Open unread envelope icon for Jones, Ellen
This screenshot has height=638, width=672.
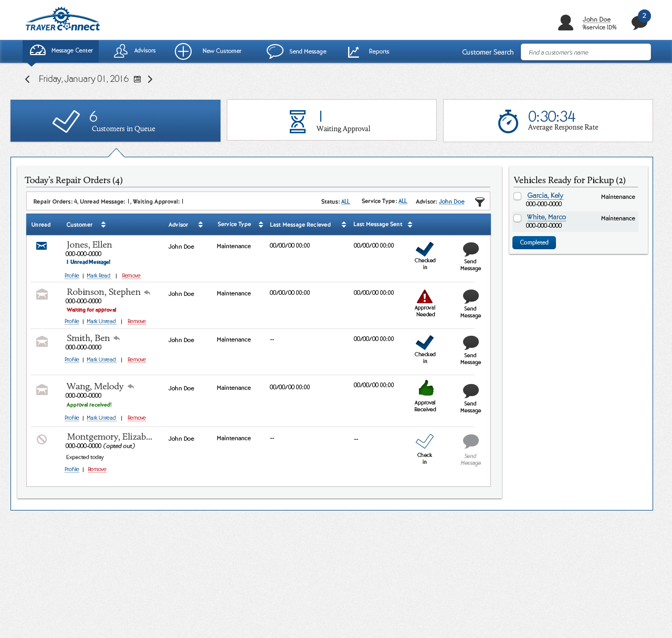click(41, 246)
